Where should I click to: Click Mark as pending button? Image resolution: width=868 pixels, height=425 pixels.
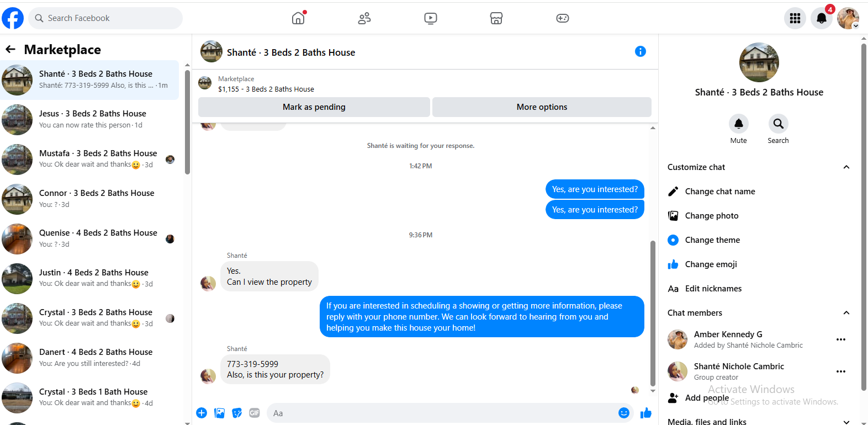(x=314, y=107)
